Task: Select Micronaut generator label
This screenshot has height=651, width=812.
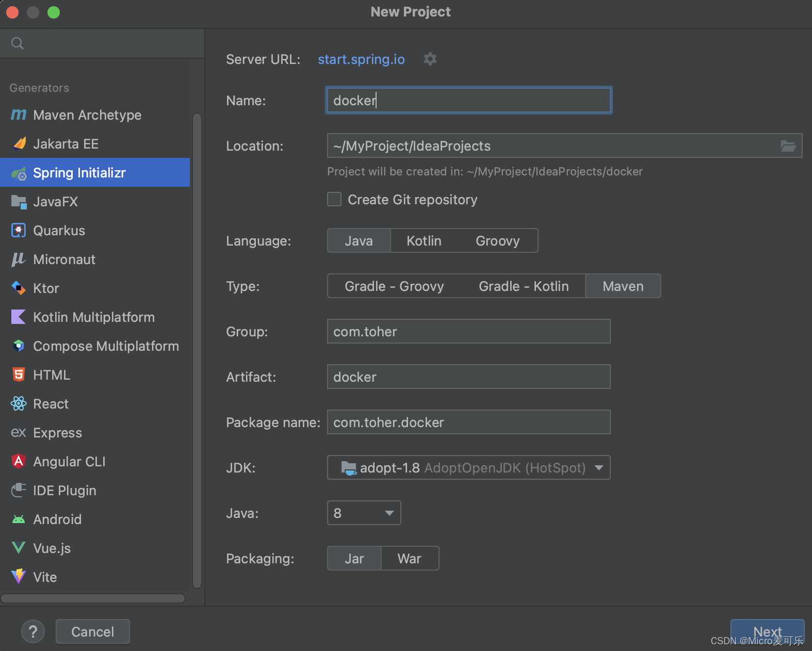Action: pos(64,259)
